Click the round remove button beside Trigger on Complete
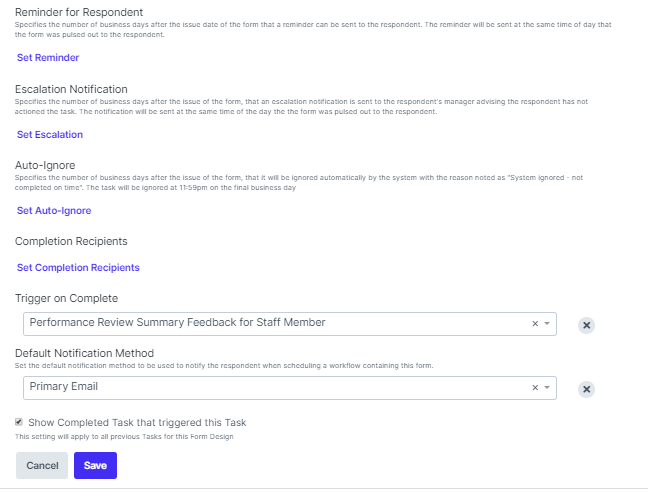Image resolution: width=648 pixels, height=499 pixels. pyautogui.click(x=587, y=325)
